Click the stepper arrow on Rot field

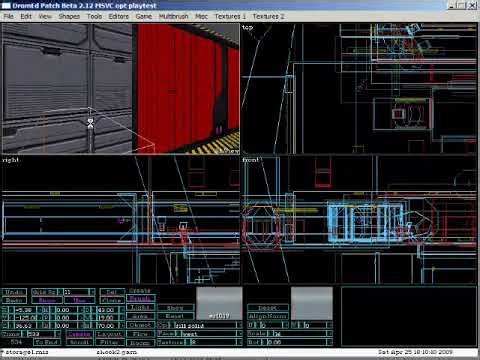[x=330, y=342]
